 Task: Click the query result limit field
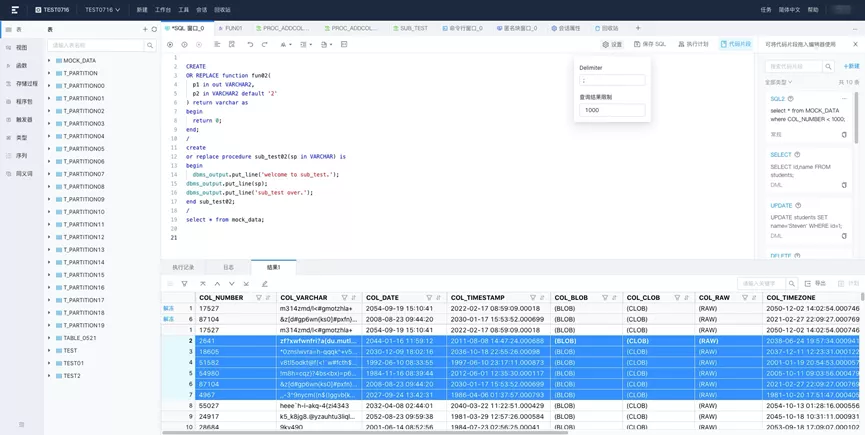click(612, 110)
